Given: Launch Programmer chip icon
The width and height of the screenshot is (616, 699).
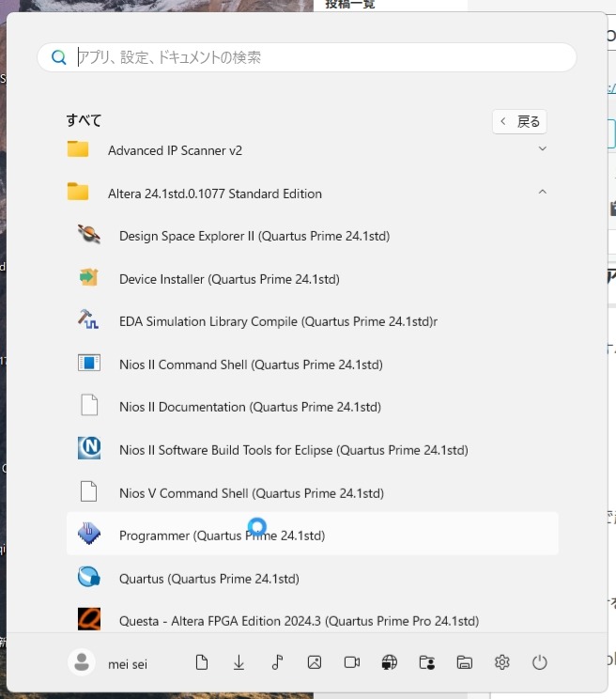Looking at the screenshot, I should pyautogui.click(x=89, y=534).
